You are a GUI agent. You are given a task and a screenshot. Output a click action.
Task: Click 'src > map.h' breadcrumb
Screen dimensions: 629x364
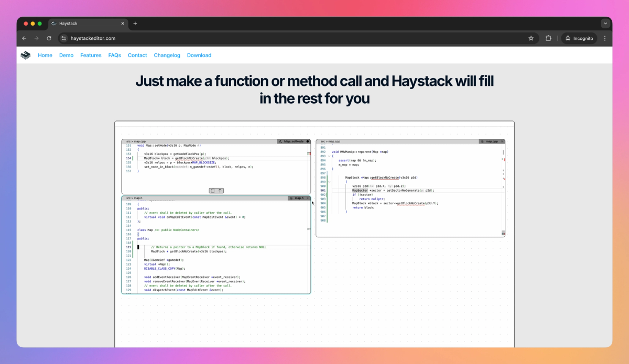click(134, 198)
